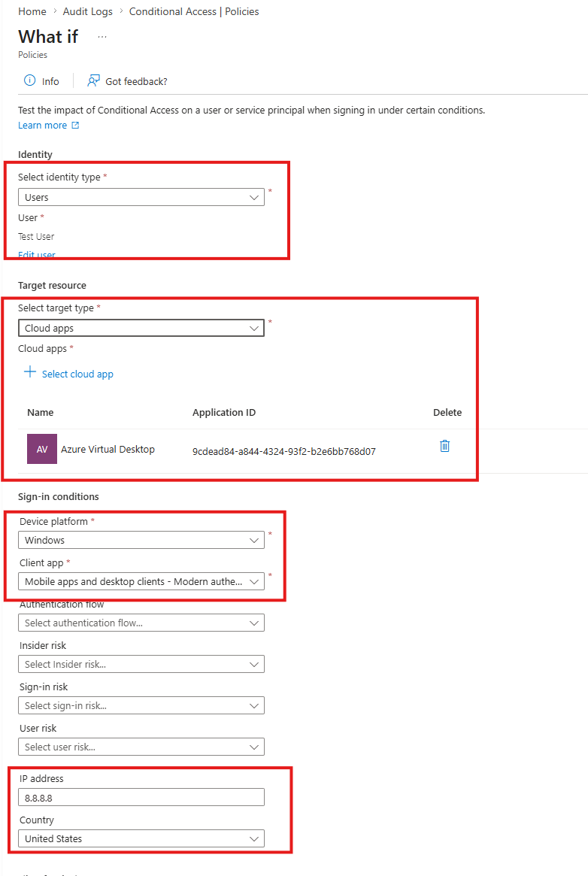588x876 pixels.
Task: Click the Azure Virtual Desktop name
Action: point(108,449)
